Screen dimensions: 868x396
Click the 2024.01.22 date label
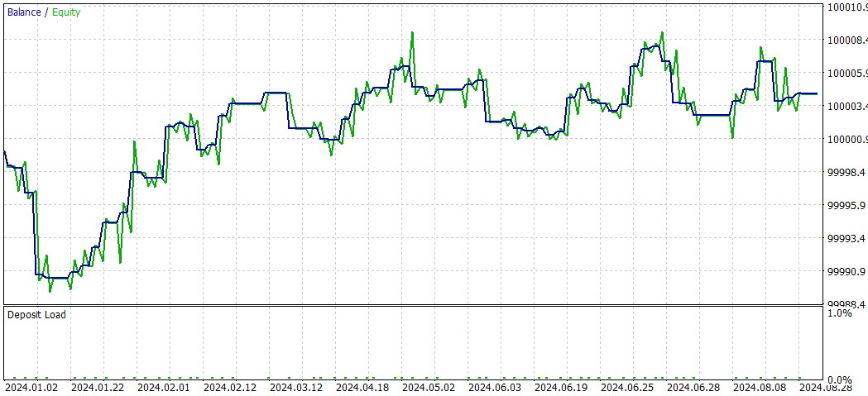[98, 387]
